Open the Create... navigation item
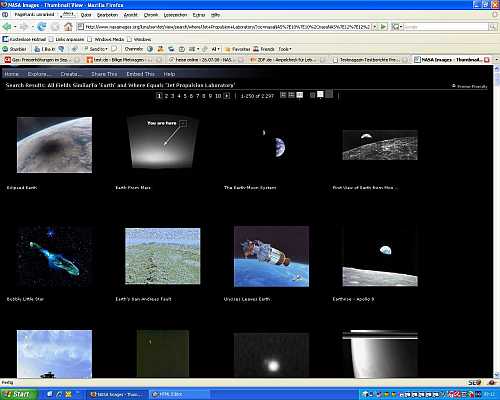Viewport: 500px width, 400px height. click(70, 74)
